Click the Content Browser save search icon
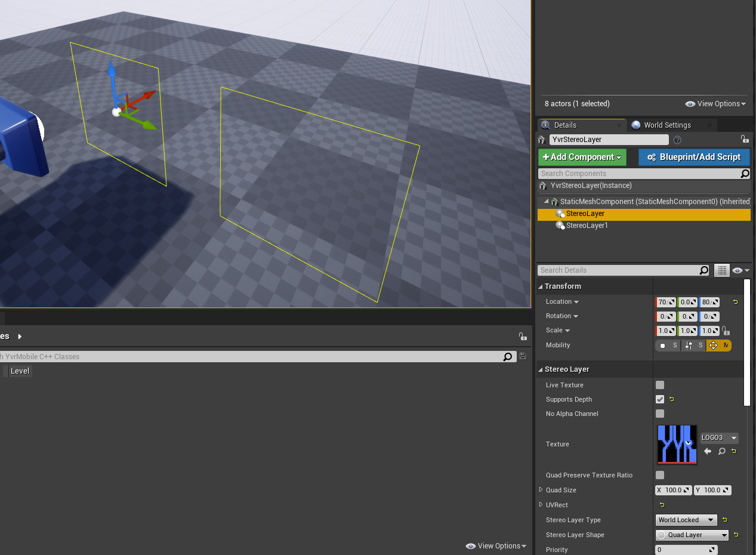Viewport: 756px width, 555px height. tap(523, 356)
